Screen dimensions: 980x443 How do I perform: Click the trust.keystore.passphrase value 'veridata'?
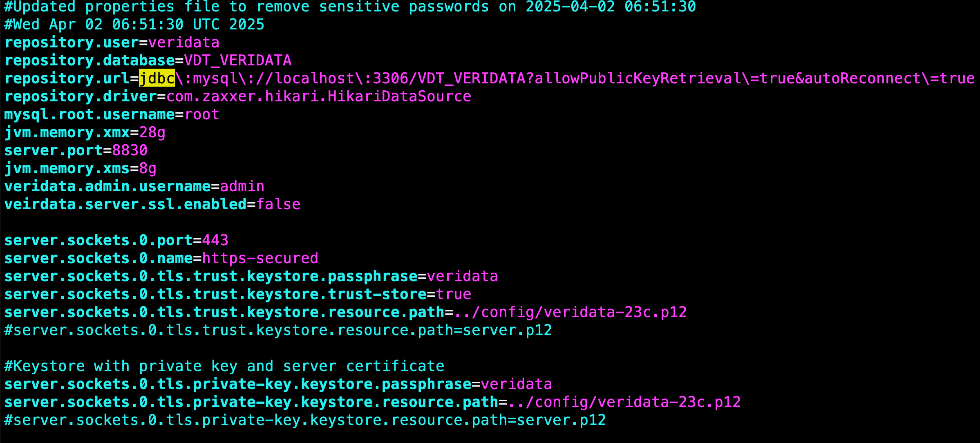coord(463,276)
